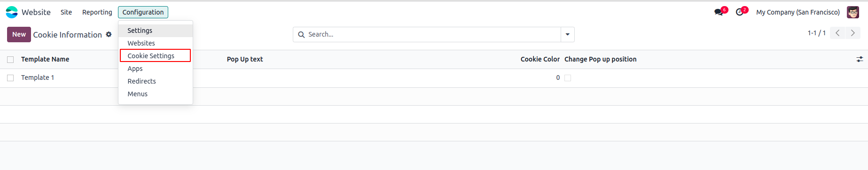868x170 pixels.
Task: Tick the select-all checkbox in header
Action: [10, 60]
